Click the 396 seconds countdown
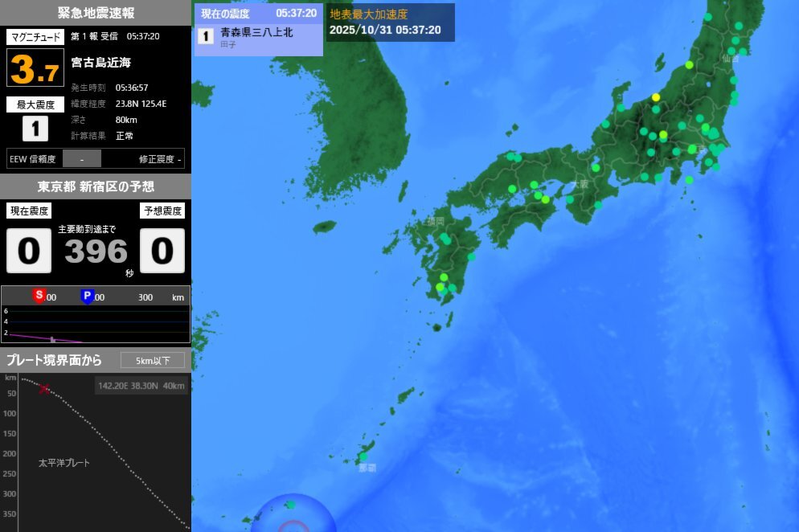Viewport: 799px width, 532px height. click(x=96, y=252)
